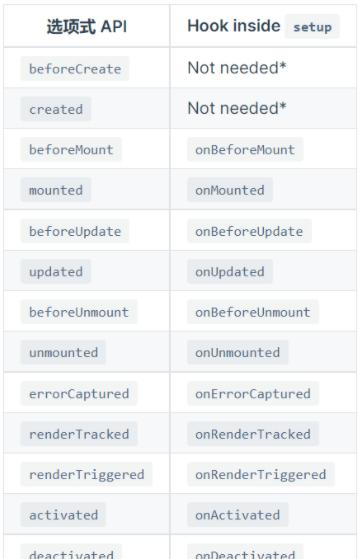
Task: Click Not needed* beside beforeCreate
Action: click(237, 68)
